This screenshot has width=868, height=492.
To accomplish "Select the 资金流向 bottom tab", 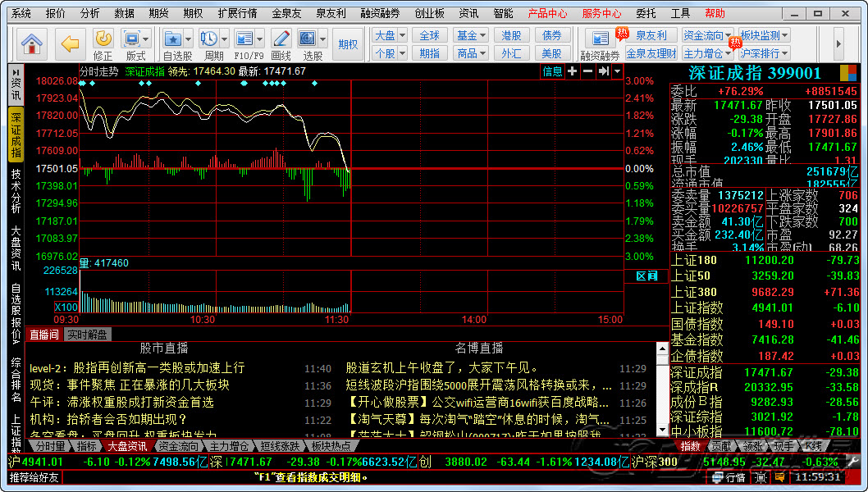I will click(178, 446).
